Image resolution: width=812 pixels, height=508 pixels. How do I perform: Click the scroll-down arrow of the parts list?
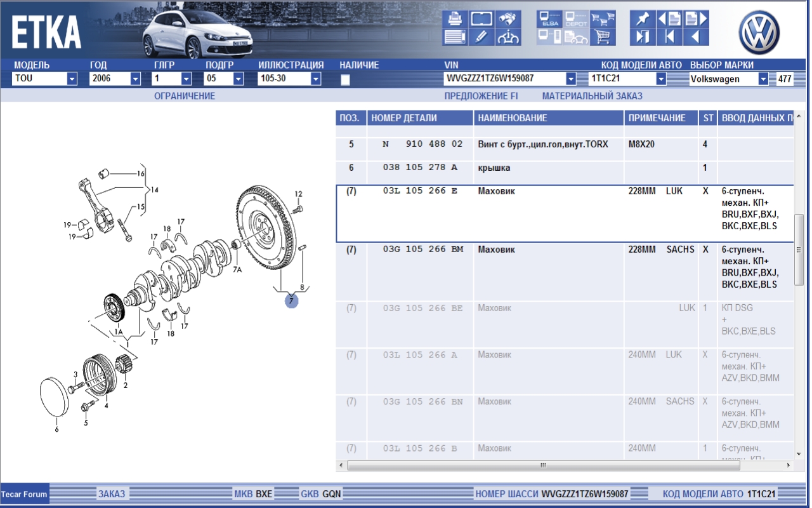coord(799,454)
